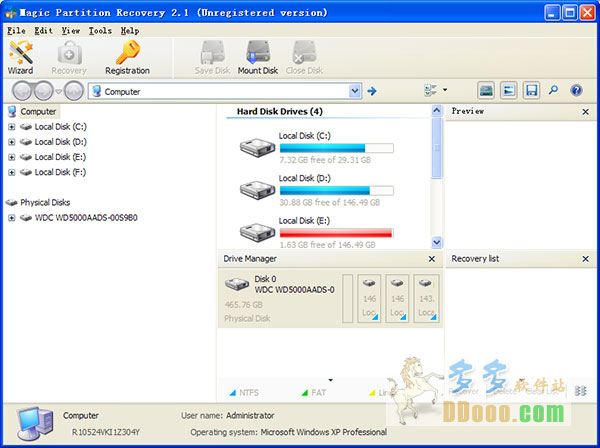Click the FAT legend label
600x448 pixels.
[x=318, y=393]
